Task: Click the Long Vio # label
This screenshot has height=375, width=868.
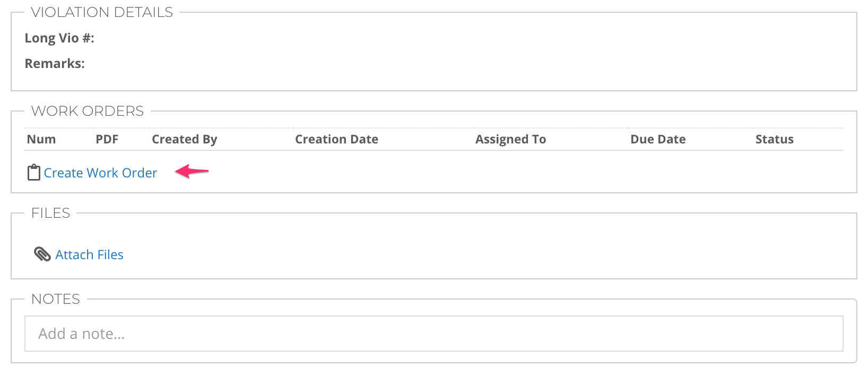Action: 59,38
